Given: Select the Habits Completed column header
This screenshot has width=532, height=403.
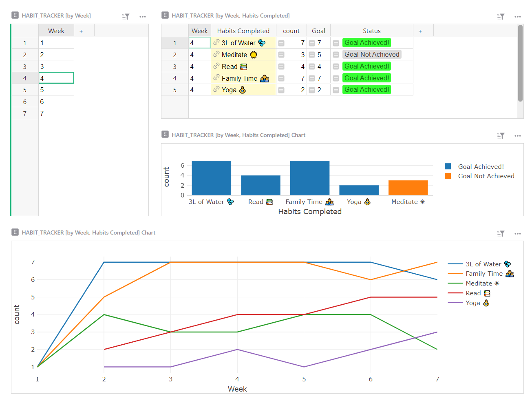Looking at the screenshot, I should point(243,31).
